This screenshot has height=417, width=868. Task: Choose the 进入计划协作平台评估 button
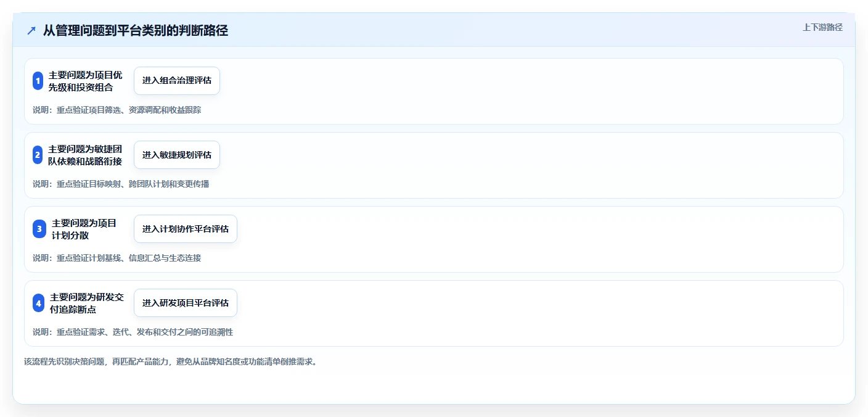(x=186, y=229)
